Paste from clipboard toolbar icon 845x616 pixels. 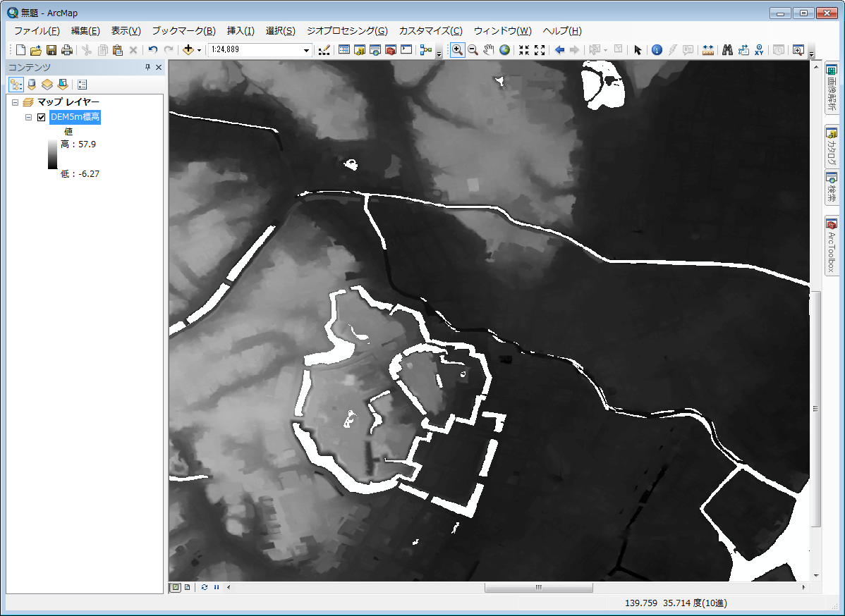click(118, 50)
